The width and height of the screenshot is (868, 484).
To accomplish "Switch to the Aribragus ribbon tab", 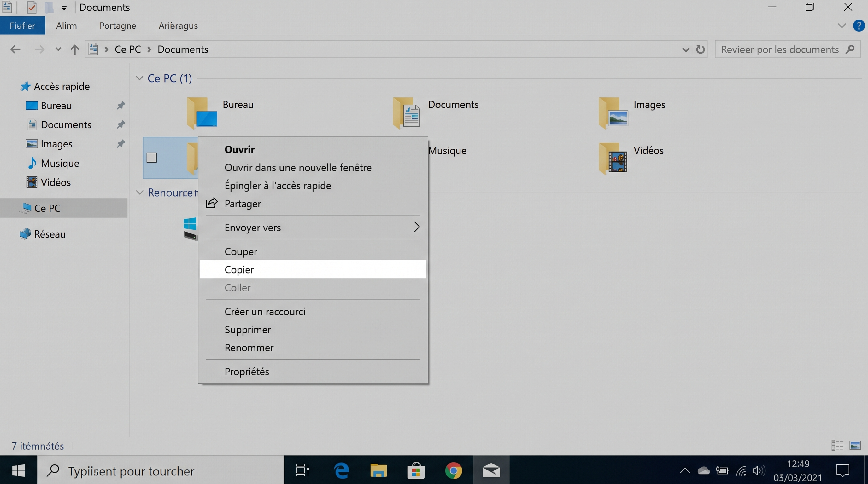I will (x=178, y=26).
